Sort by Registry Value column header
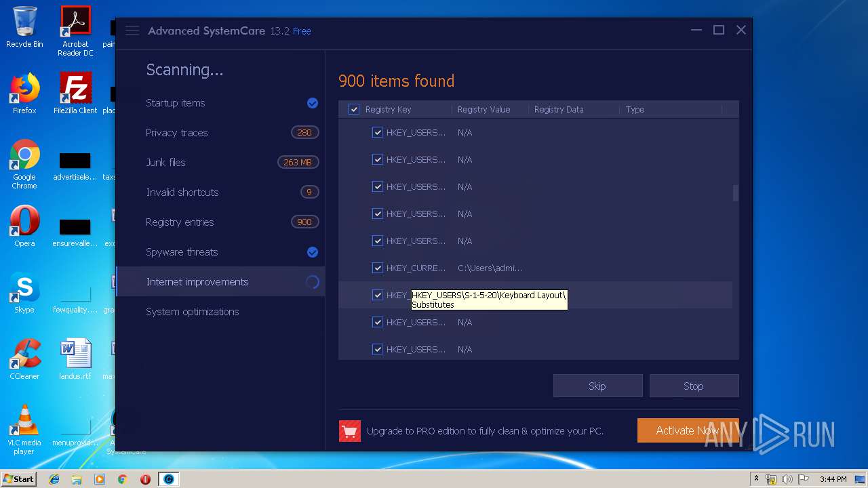The width and height of the screenshot is (868, 488). tap(484, 109)
